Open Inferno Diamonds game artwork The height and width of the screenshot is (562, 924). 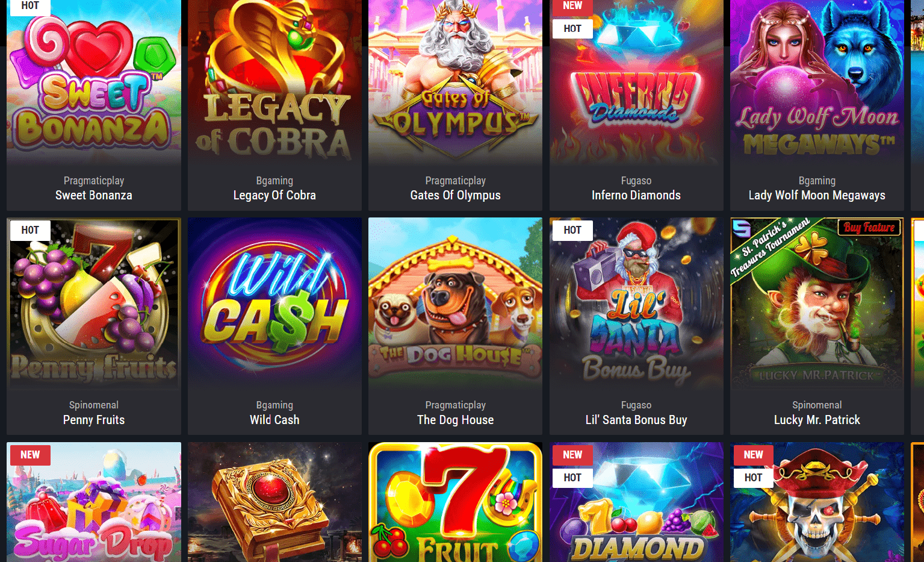point(636,83)
